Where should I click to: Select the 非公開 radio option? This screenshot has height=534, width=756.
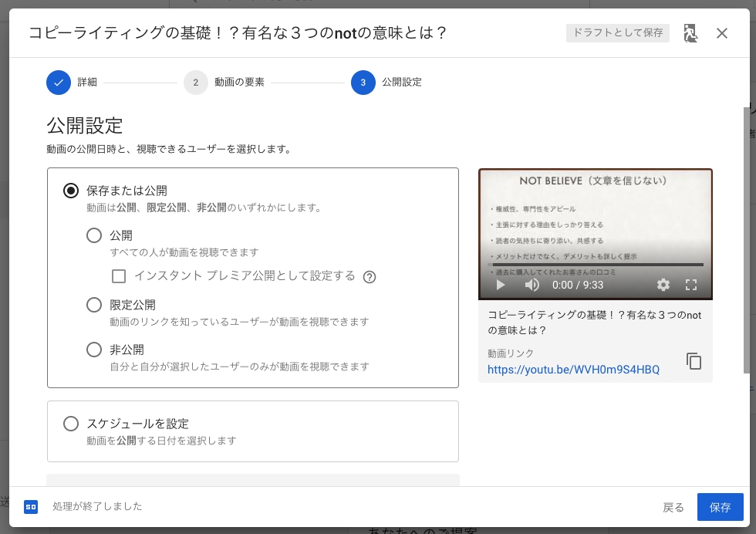[94, 350]
